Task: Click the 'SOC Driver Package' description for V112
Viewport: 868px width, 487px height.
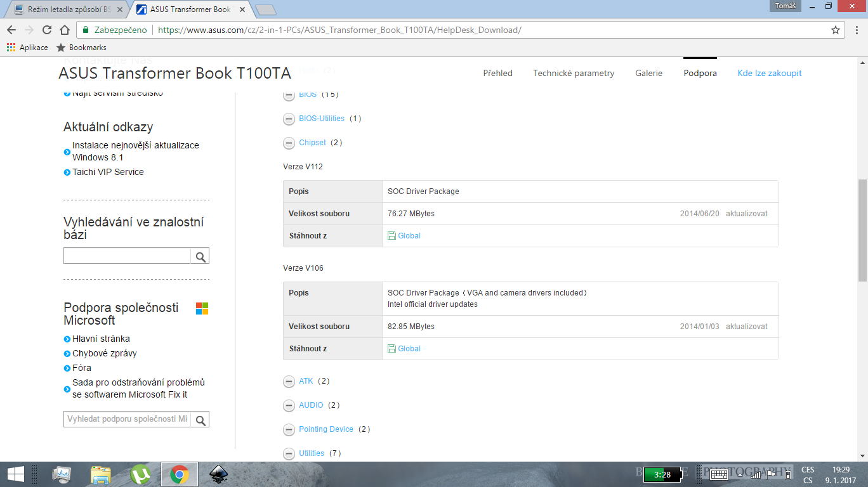Action: pos(423,192)
